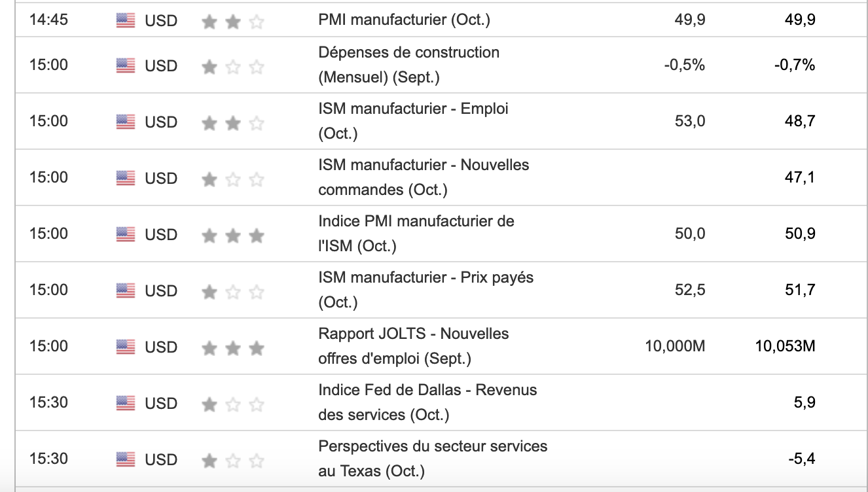Click the third star on Indice PMI manufacturier de l'ISM
868x492 pixels.
click(257, 235)
